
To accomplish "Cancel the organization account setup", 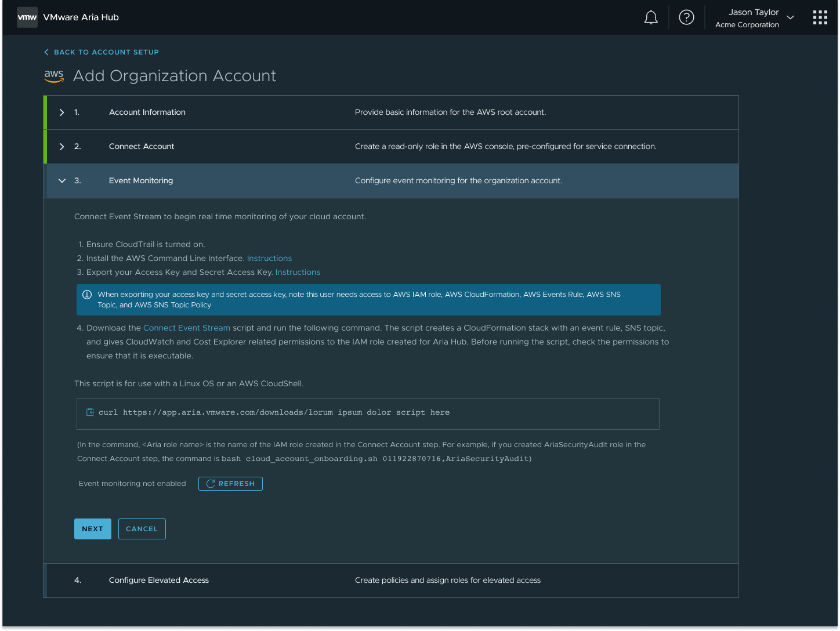I will click(142, 529).
